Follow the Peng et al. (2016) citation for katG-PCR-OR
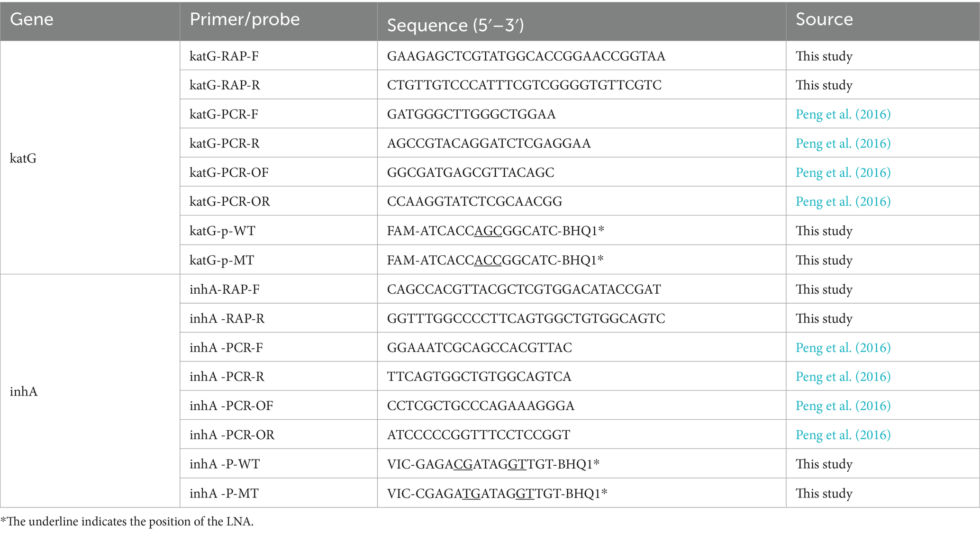The width and height of the screenshot is (980, 533). click(x=843, y=201)
